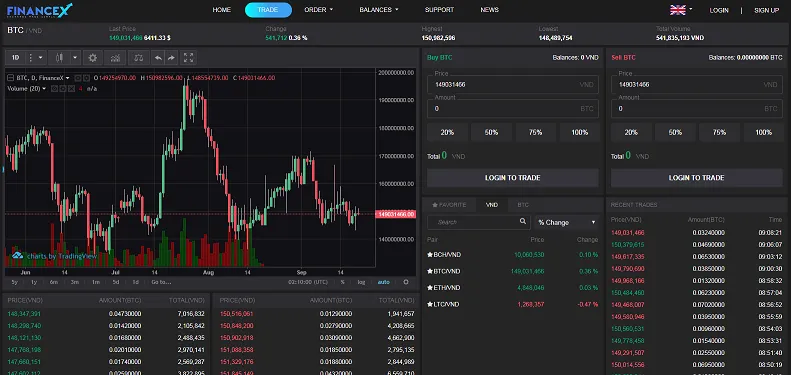
Task: Expand the ORDER menu dropdown
Action: click(318, 10)
